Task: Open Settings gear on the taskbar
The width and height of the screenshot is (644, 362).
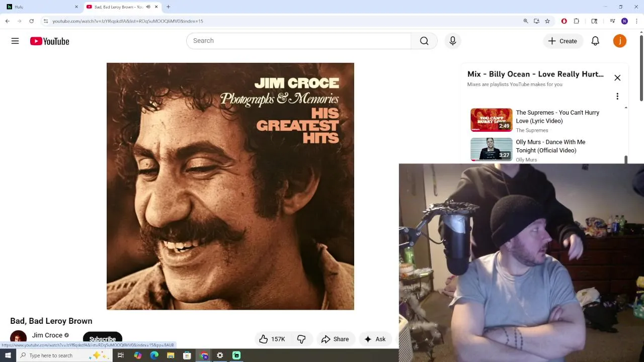Action: [x=220, y=355]
